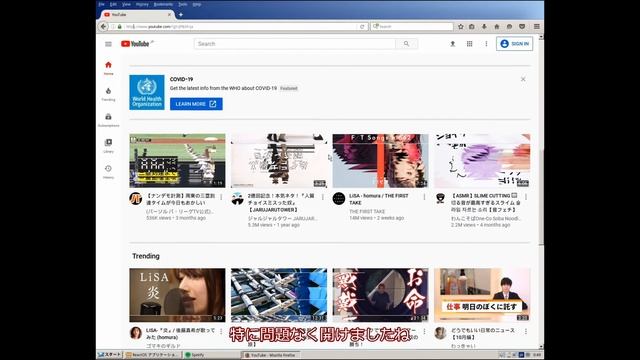Open the Firefox hamburger menu
Viewport: 640px width, 360px height.
537,27
